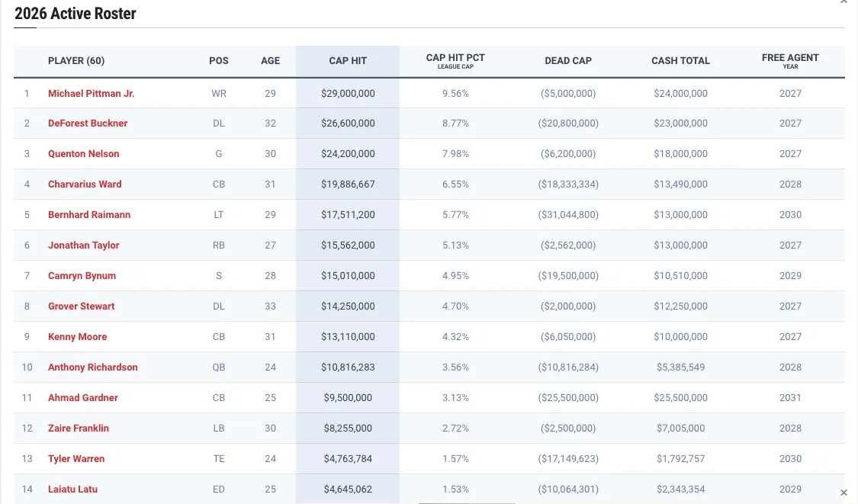This screenshot has width=858, height=504.
Task: Sort roster by the AGE column header
Action: pos(271,61)
